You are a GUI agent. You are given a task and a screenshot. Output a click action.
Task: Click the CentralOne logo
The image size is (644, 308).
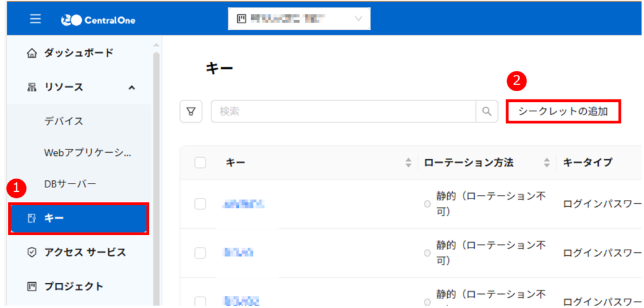click(x=97, y=20)
